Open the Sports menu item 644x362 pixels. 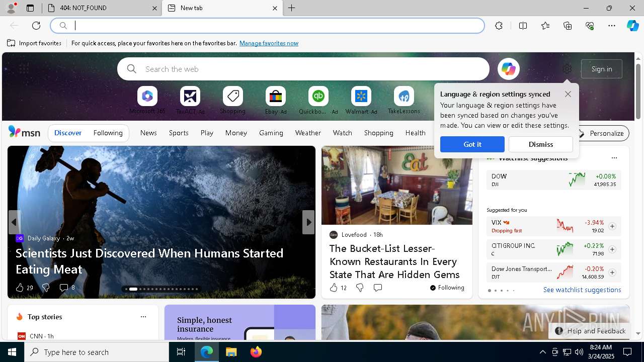[x=179, y=133]
